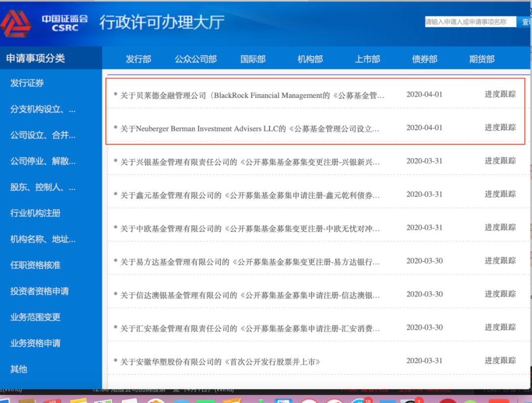The image size is (532, 403).
Task: Select the 国际部 tab
Action: pos(253,59)
